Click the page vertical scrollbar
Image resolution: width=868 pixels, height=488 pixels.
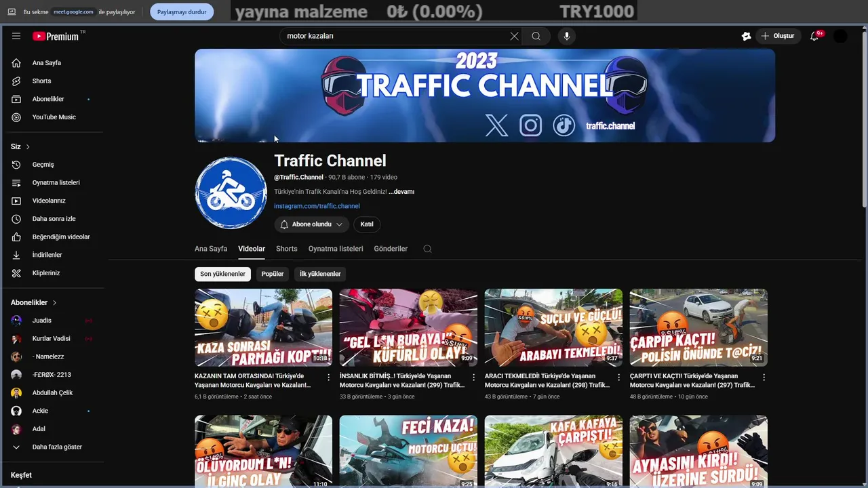(x=864, y=119)
